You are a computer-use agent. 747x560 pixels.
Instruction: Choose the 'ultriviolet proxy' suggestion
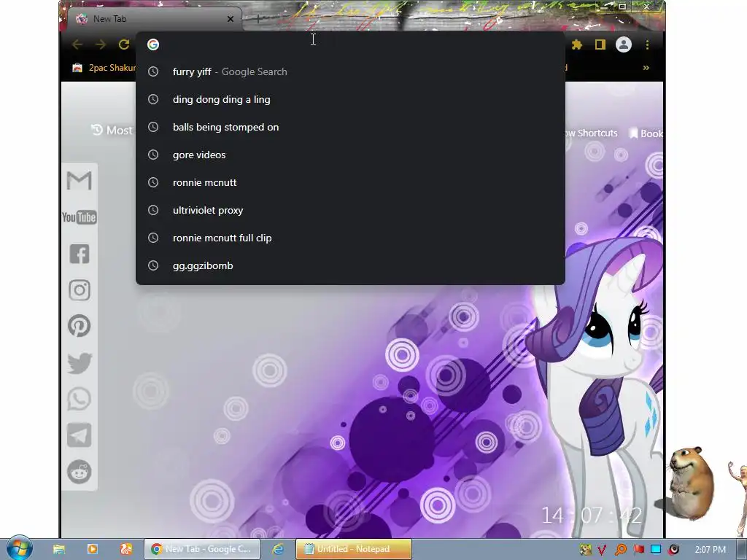click(x=351, y=210)
